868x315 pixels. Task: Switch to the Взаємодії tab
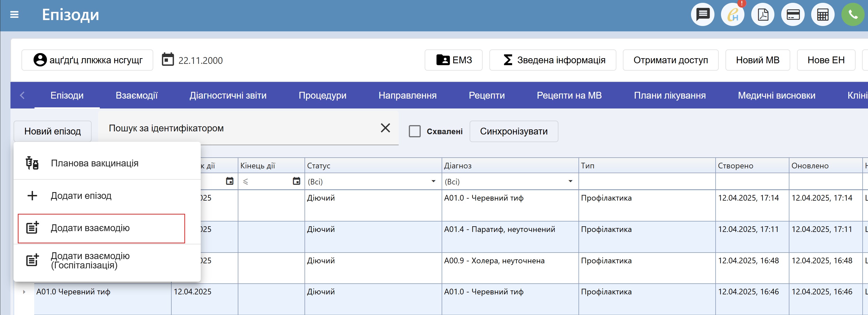pyautogui.click(x=137, y=95)
